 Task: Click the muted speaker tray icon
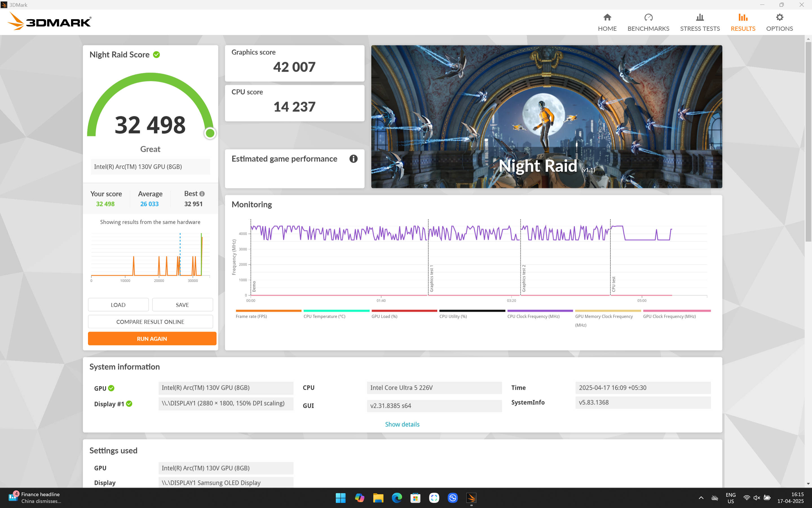[757, 498]
